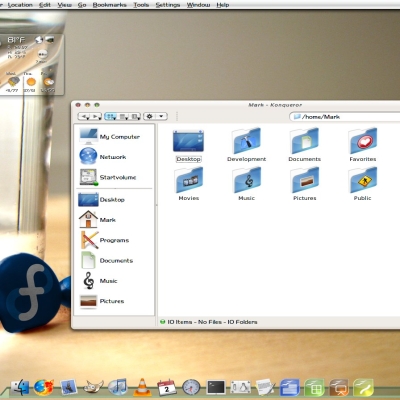Open the Go menu
400x400 pixels.
coord(82,5)
